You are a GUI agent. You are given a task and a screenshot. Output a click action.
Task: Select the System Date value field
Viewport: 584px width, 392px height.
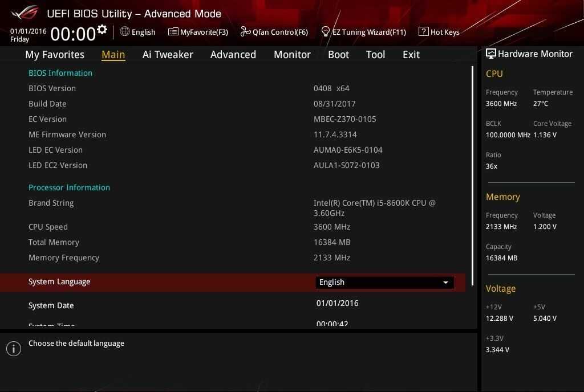point(338,303)
